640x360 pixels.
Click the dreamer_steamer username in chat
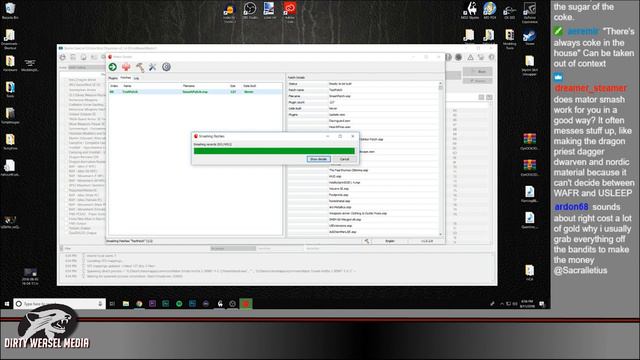click(x=590, y=88)
